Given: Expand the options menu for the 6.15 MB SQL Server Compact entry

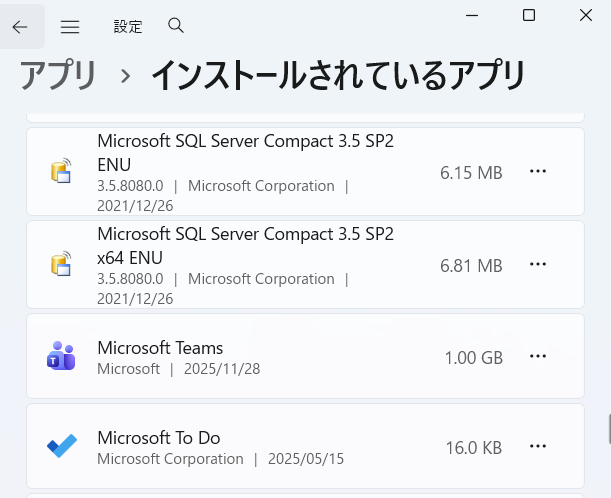Looking at the screenshot, I should (x=538, y=171).
